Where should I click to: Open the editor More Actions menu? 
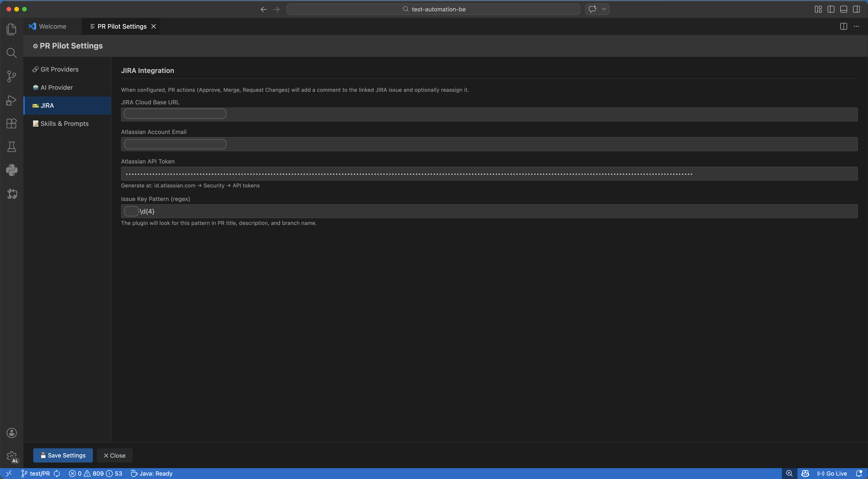(857, 26)
